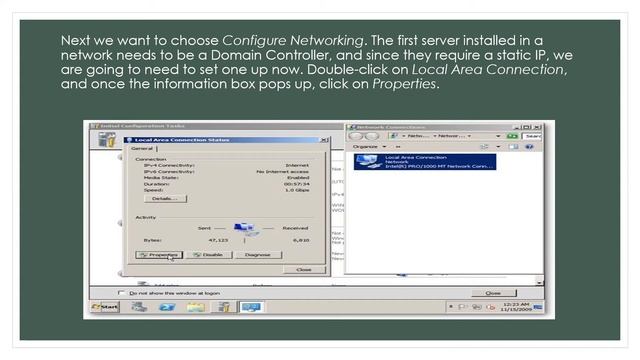Image resolution: width=640 pixels, height=360 pixels.
Task: Click Properties in Local Area Connection Status
Action: (159, 255)
